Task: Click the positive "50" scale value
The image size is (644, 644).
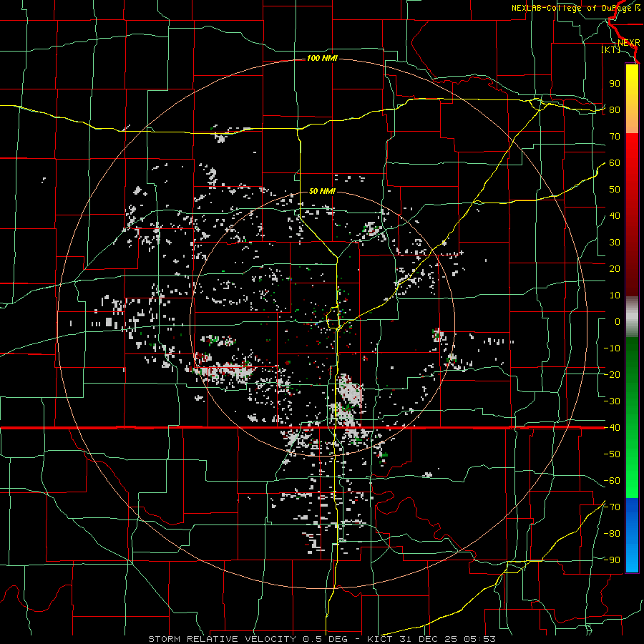Action: point(615,190)
